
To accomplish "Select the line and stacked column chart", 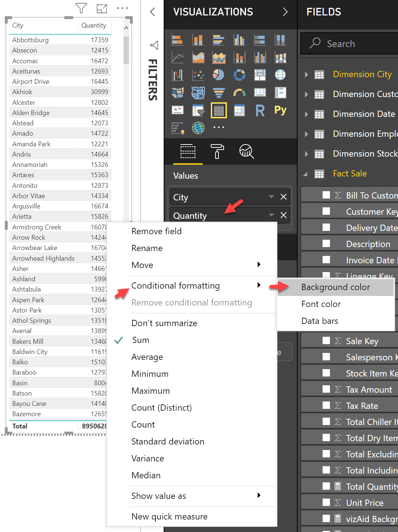I will pyautogui.click(x=239, y=57).
